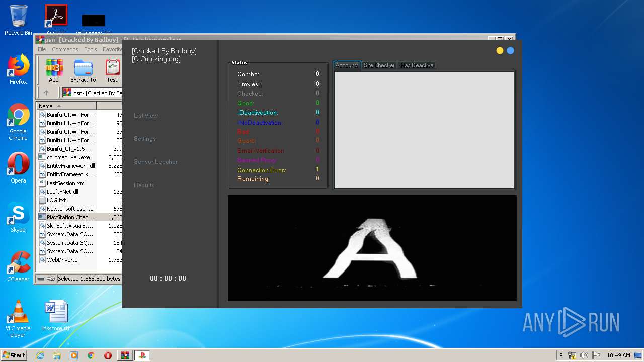The height and width of the screenshot is (362, 644).
Task: Open Results in checker sidebar
Action: click(x=144, y=185)
